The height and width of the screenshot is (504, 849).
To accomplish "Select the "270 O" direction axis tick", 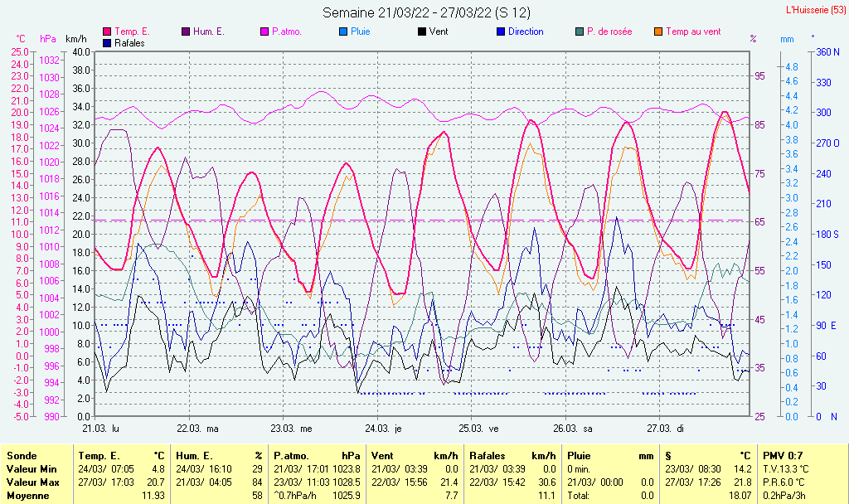I will pos(828,143).
